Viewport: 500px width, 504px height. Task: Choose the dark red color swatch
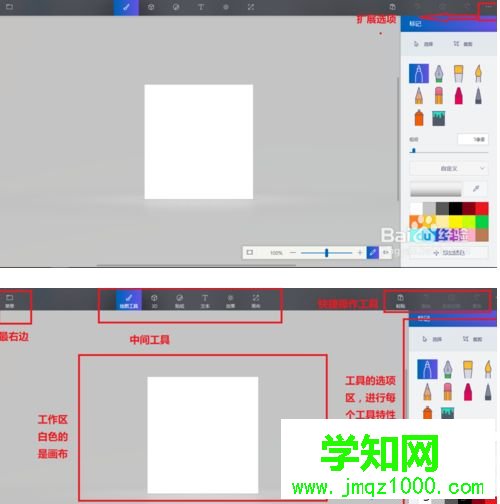[x=469, y=209]
